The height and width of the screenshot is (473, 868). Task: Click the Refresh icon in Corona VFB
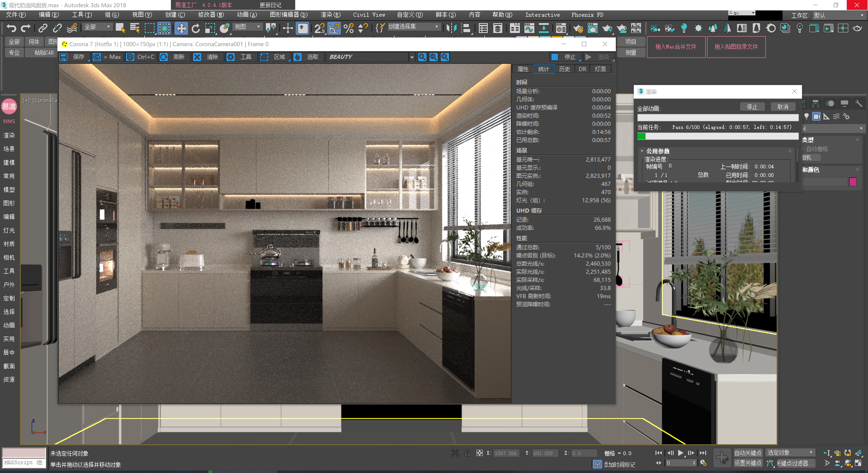(x=164, y=57)
